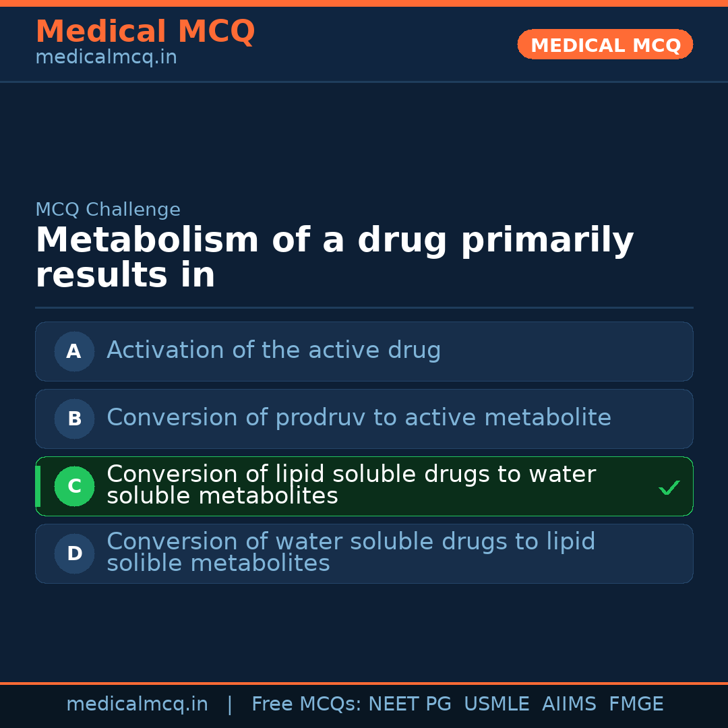Click the letter B option circle
This screenshot has height=728, width=728.
click(74, 419)
